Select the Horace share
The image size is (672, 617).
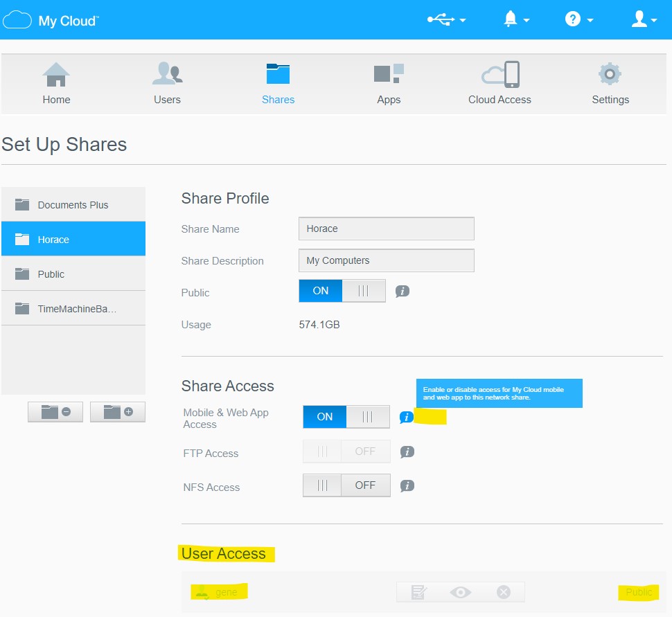[x=73, y=239]
